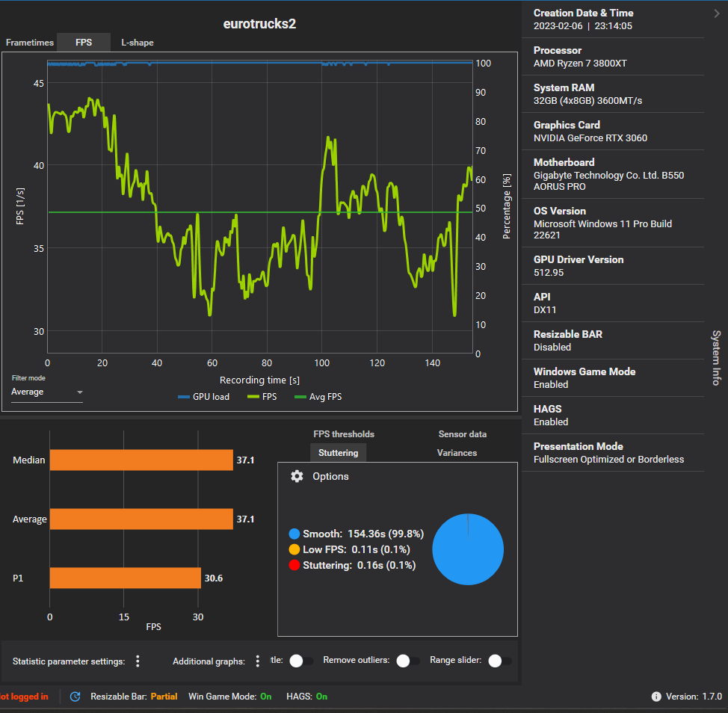Open the Options gear icon
728x713 pixels.
click(297, 476)
